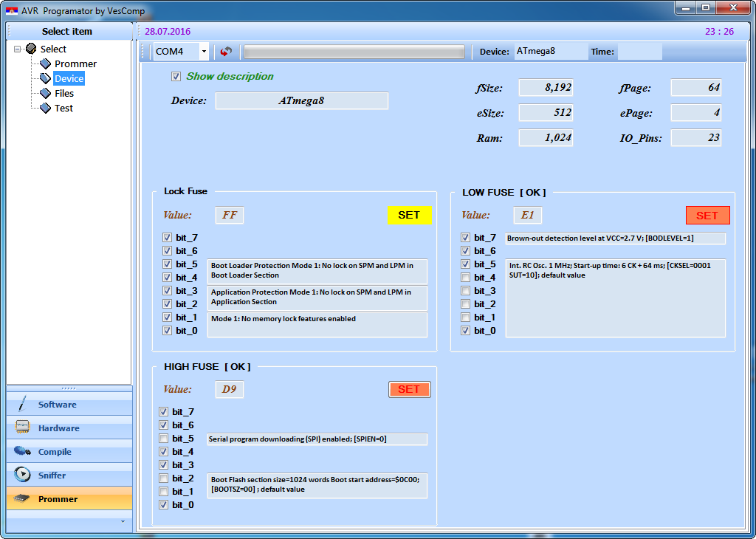Screen dimensions: 756x539
Task: Click the Device tree item tag icon
Action: coord(45,78)
